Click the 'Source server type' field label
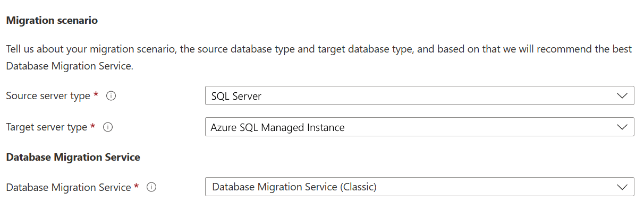 point(48,96)
